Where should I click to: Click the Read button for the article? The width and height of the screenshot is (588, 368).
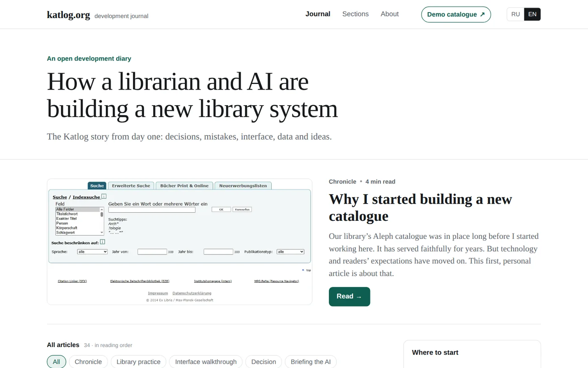click(349, 297)
